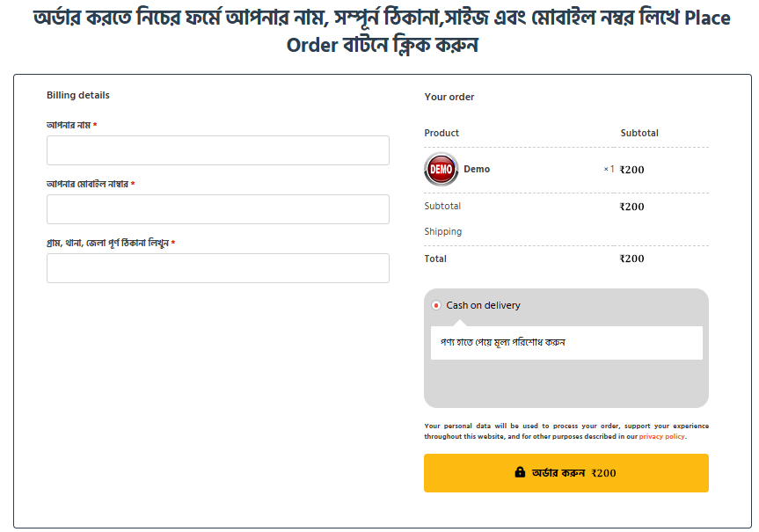The width and height of the screenshot is (759, 532).
Task: Click the গ্রাম, থানা, জেলা address label
Action: click(107, 243)
